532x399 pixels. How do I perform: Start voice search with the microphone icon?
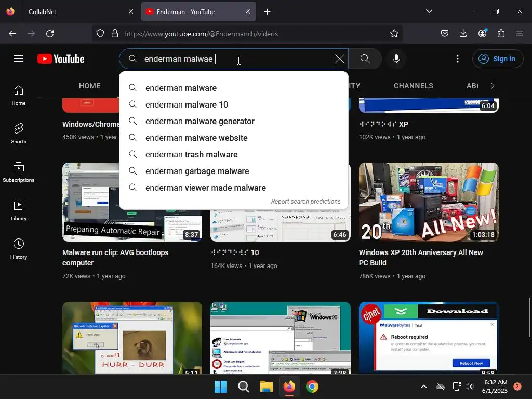pyautogui.click(x=396, y=59)
